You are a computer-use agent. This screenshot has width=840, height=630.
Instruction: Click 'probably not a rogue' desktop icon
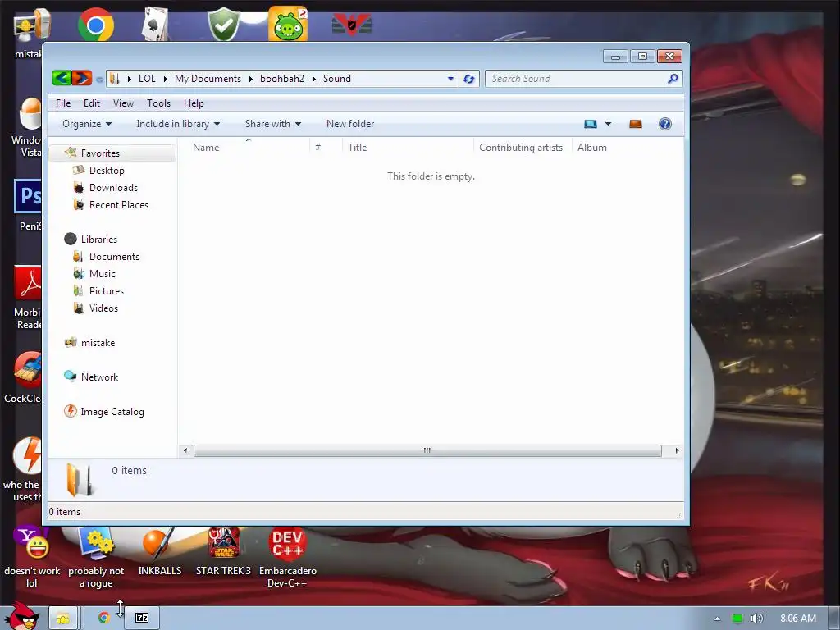(x=96, y=558)
